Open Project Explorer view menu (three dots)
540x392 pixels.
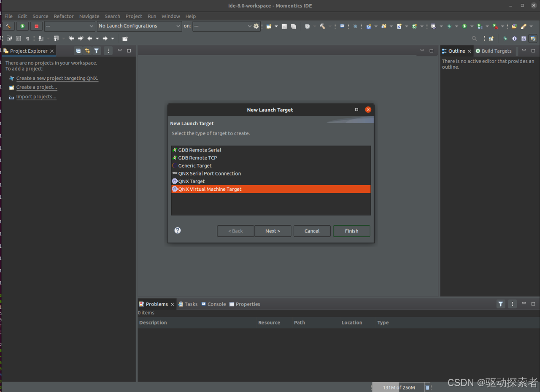point(108,51)
